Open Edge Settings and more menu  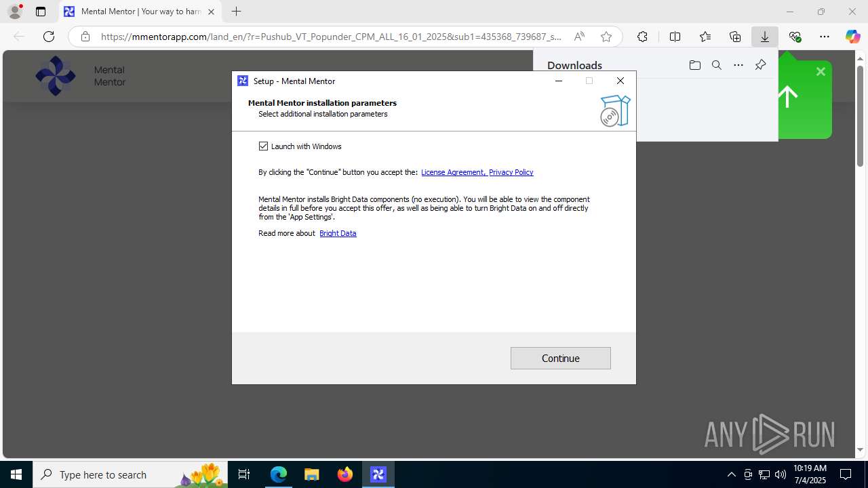[825, 37]
